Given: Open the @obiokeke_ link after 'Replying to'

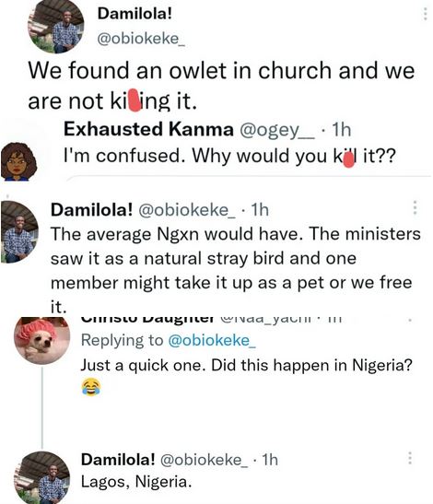Looking at the screenshot, I should tap(212, 340).
